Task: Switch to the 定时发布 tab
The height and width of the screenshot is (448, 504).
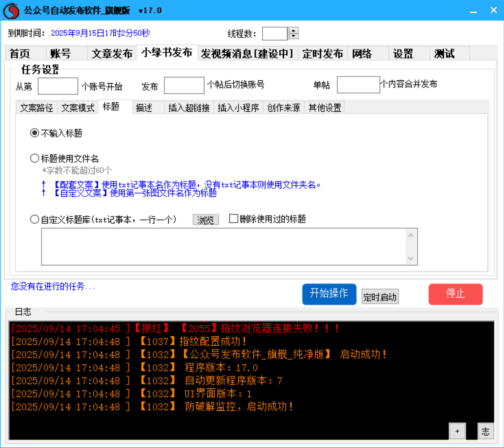Action: (x=322, y=54)
